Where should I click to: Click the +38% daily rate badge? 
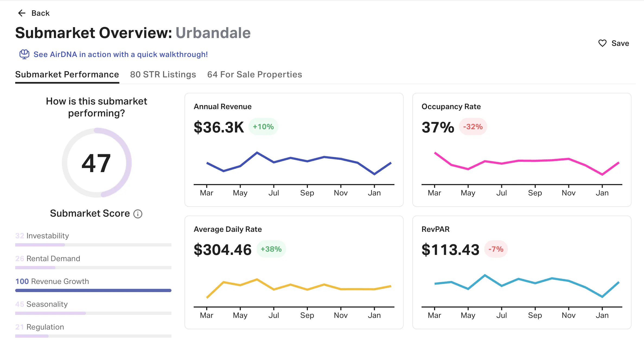tap(271, 249)
